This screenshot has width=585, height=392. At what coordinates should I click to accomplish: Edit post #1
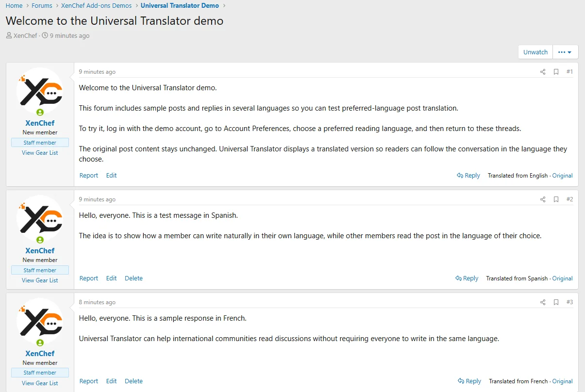(x=112, y=176)
